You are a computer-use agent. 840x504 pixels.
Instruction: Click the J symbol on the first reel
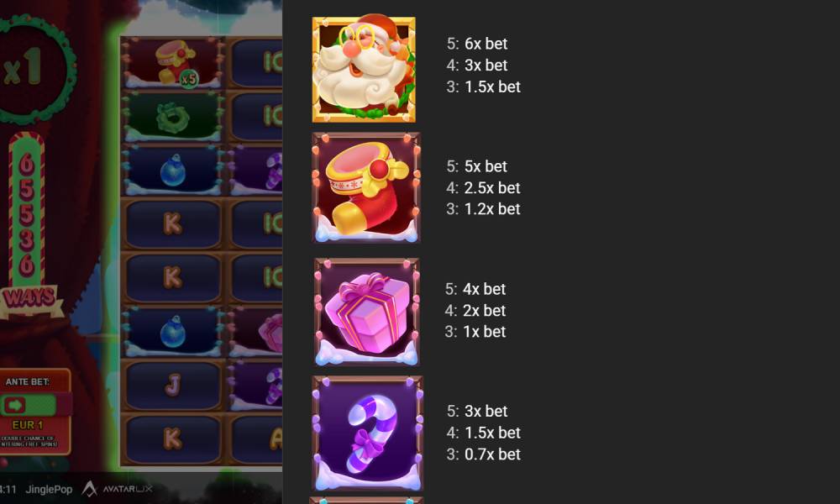(x=172, y=385)
